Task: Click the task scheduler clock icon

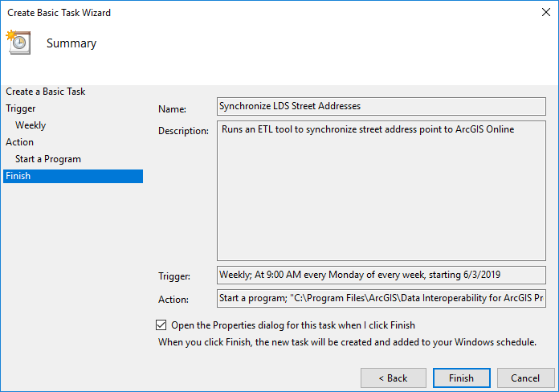Action: (18, 43)
